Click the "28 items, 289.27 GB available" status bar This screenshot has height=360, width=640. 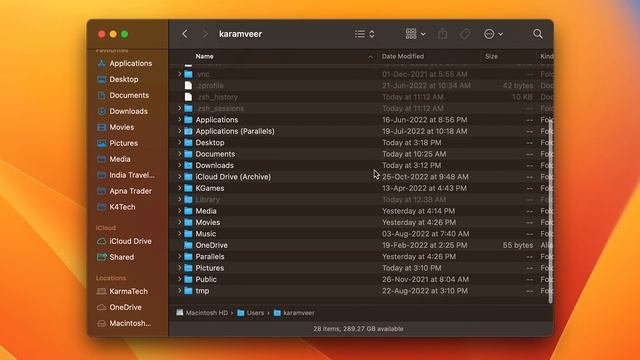point(358,329)
